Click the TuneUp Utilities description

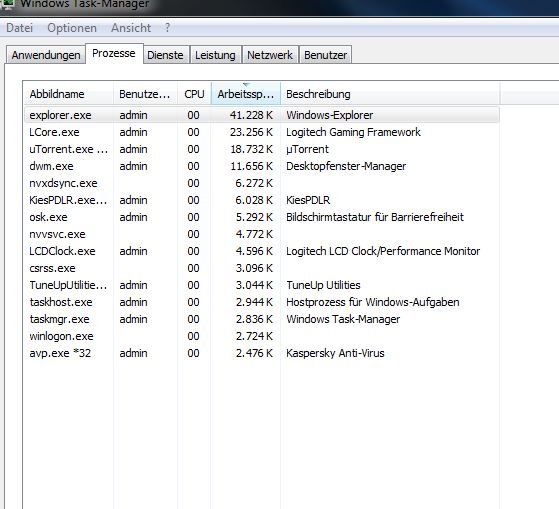[323, 285]
